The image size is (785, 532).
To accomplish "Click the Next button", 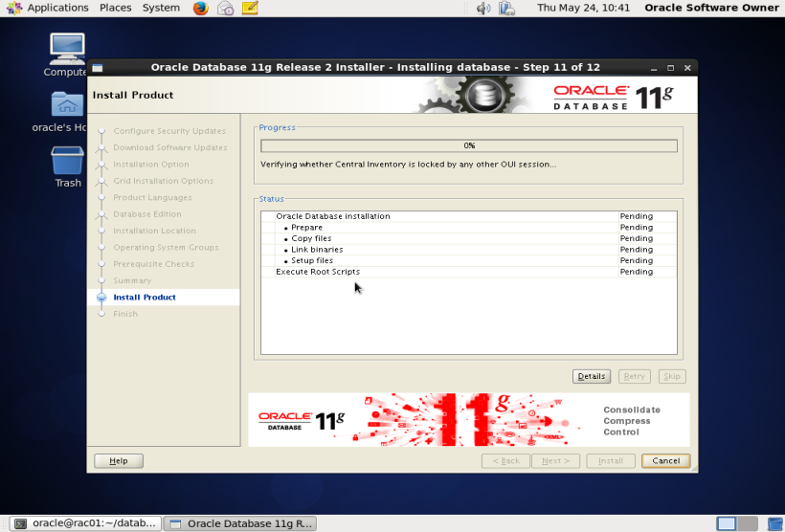I will tap(555, 461).
